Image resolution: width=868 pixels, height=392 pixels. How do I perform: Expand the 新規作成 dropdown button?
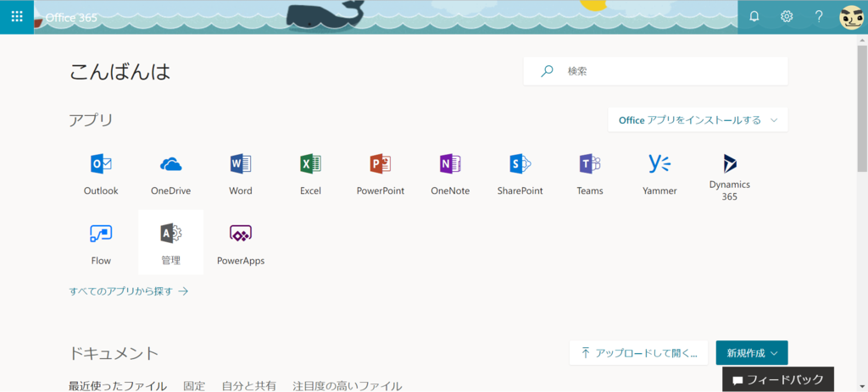tap(752, 353)
